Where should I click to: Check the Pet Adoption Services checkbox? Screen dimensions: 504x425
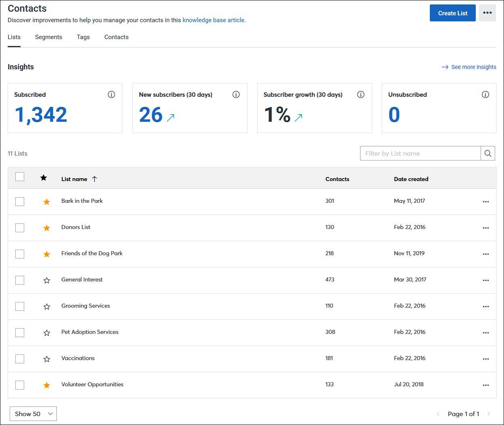[x=20, y=333]
